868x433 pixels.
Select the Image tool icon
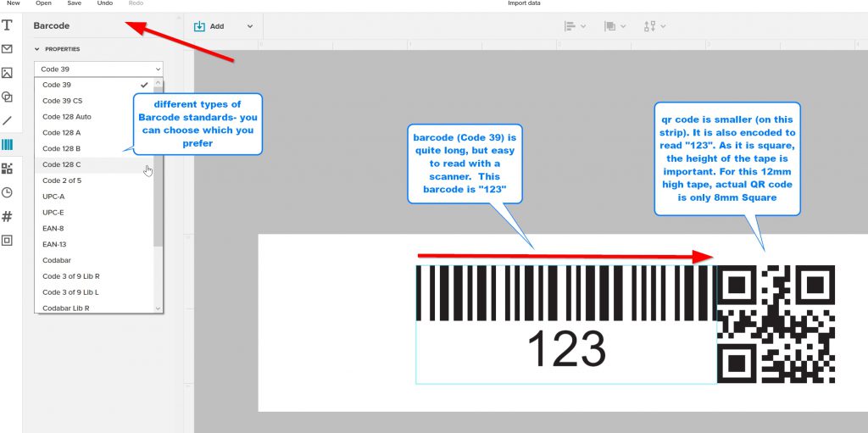tap(8, 73)
